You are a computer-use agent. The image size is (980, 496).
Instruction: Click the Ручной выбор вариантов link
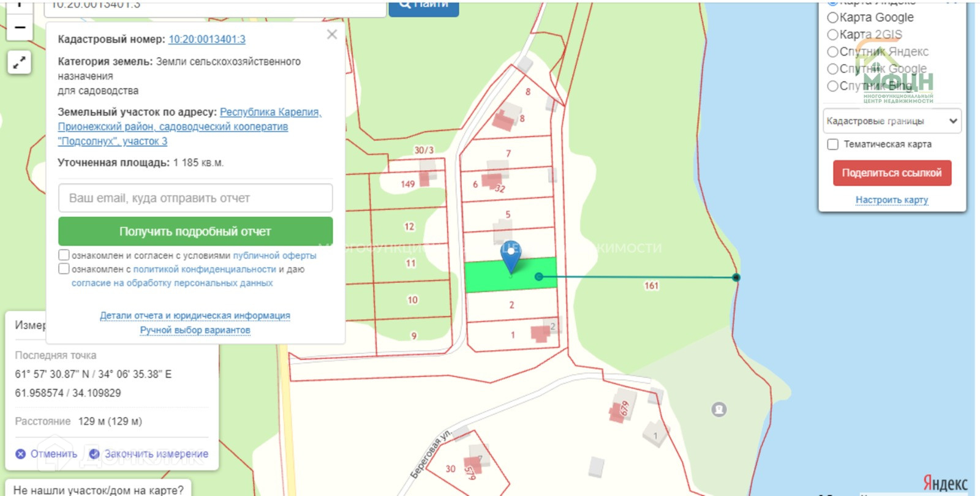195,330
